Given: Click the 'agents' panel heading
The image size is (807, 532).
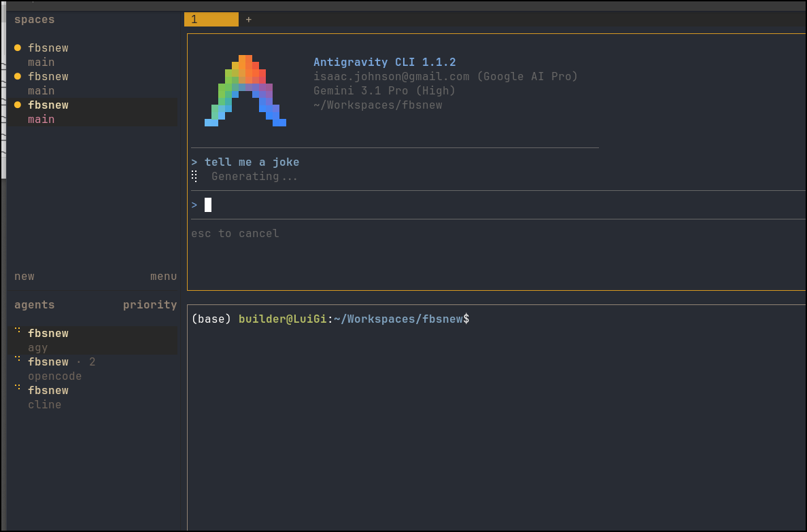Looking at the screenshot, I should (x=35, y=304).
